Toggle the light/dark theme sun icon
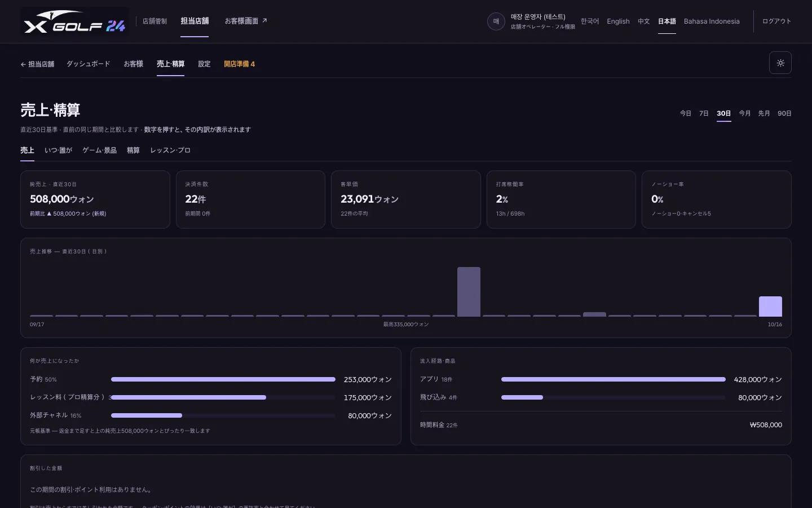Screen dimensions: 812x508 [780, 63]
